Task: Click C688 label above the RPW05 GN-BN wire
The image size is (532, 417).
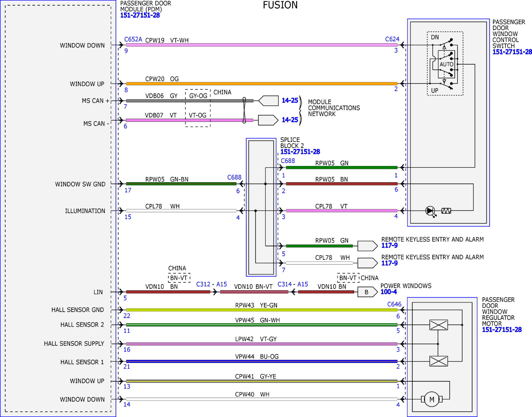Action: tap(234, 177)
